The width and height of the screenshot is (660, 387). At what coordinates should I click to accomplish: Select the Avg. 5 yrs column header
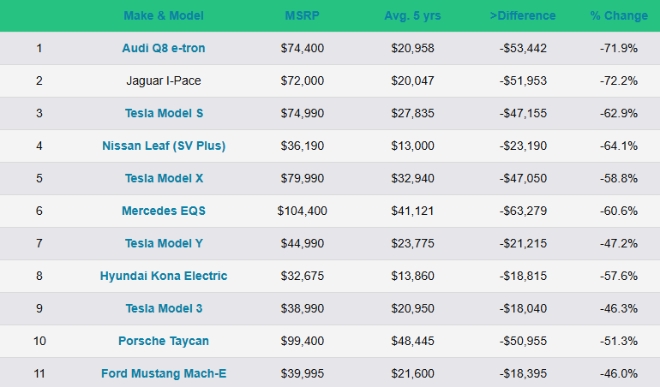click(412, 16)
